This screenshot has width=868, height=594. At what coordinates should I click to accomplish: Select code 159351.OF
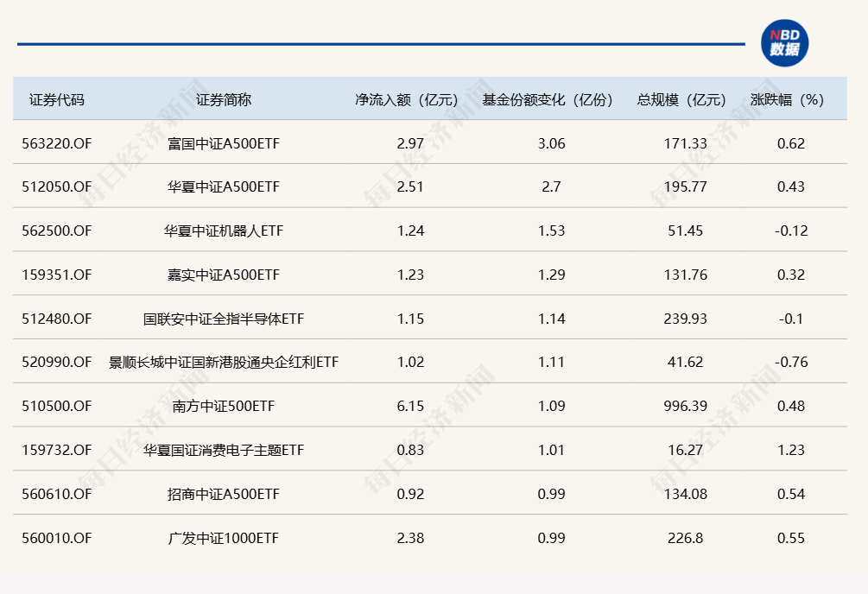[x=56, y=275]
